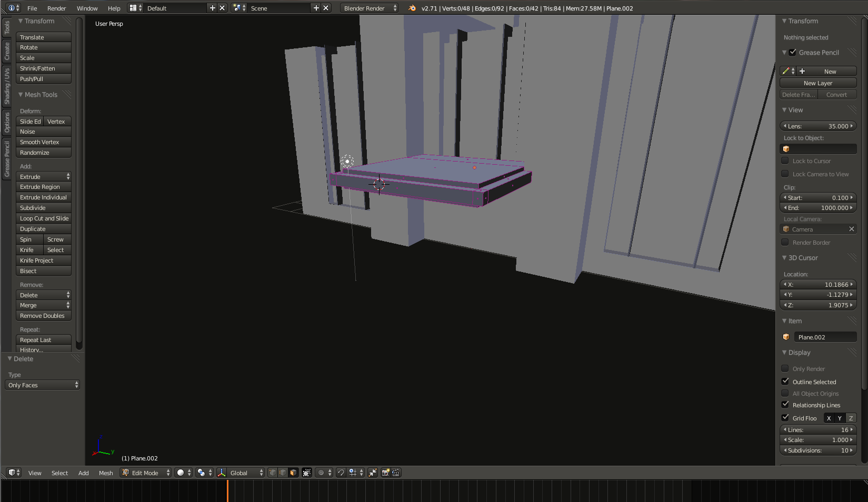Viewport: 868px width, 502px height.
Task: Uncheck the Relationship Lines option
Action: (785, 405)
